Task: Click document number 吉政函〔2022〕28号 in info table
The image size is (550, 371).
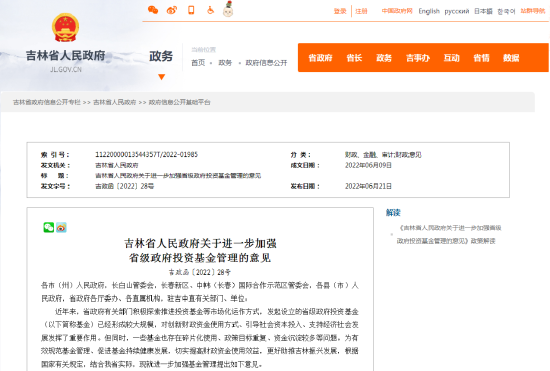Action: coord(125,186)
